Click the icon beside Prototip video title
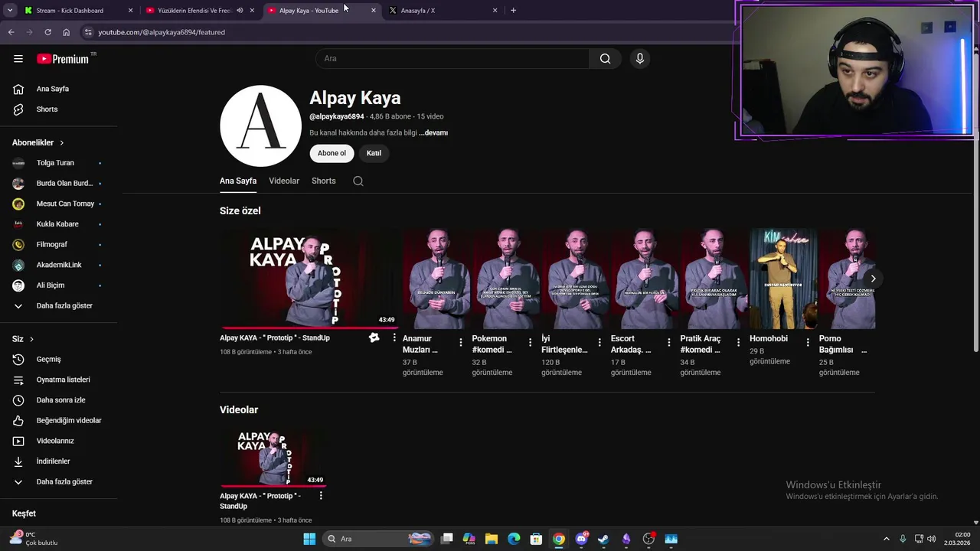This screenshot has height=551, width=980. tap(374, 337)
